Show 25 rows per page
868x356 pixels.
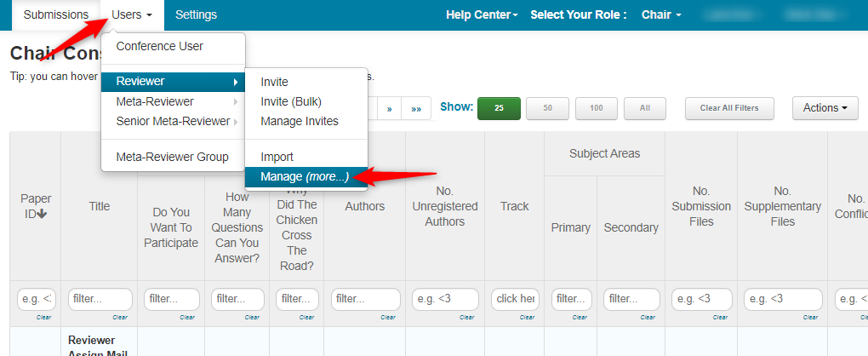coord(499,108)
